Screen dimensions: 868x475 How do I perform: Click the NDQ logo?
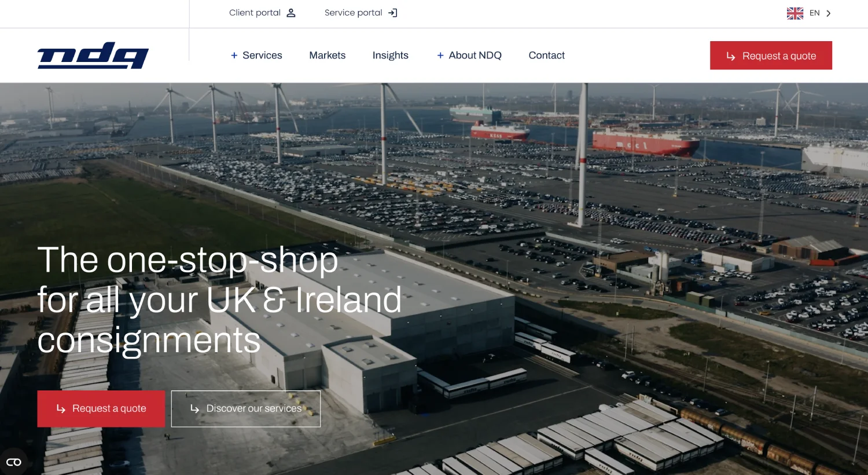(x=93, y=56)
